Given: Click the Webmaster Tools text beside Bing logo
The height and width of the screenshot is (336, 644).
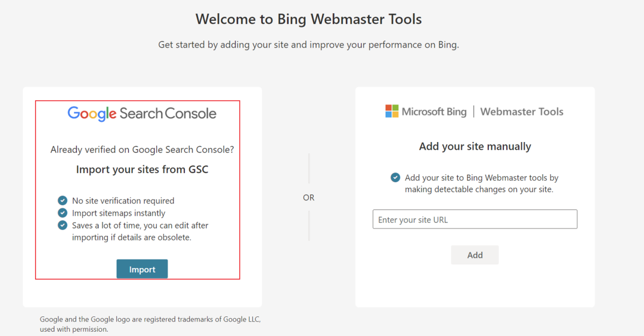Looking at the screenshot, I should click(x=522, y=112).
